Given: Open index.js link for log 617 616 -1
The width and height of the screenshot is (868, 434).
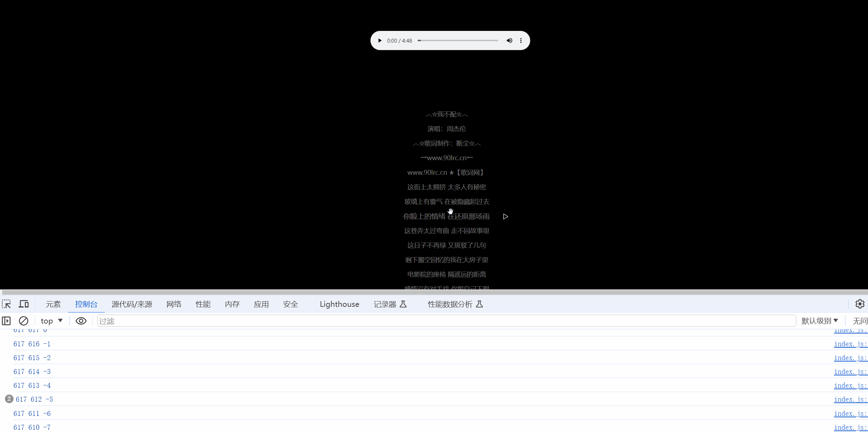Looking at the screenshot, I should pyautogui.click(x=851, y=344).
